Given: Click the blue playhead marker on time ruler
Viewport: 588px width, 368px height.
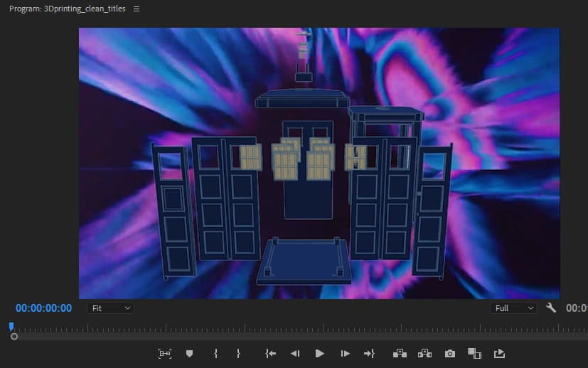Looking at the screenshot, I should click(x=11, y=326).
